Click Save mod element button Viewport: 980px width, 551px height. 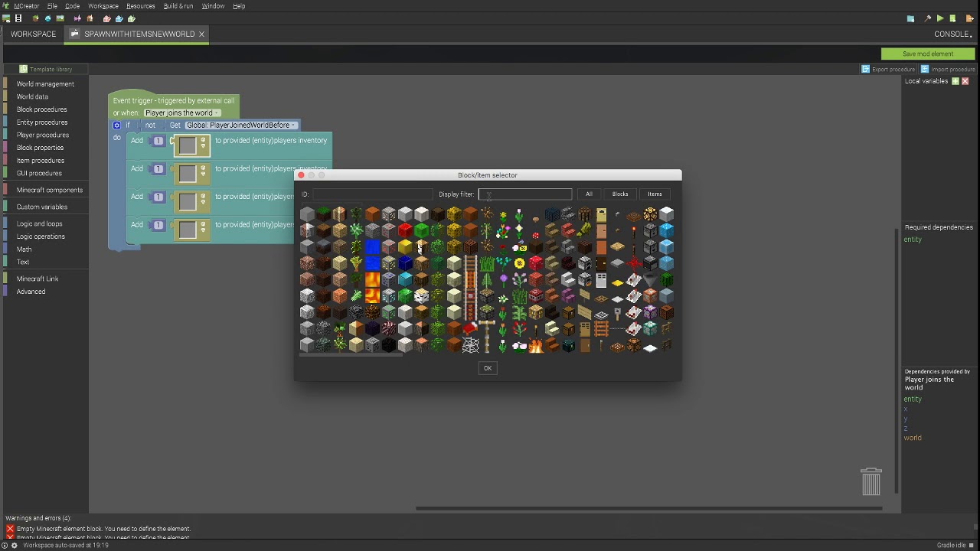coord(928,54)
